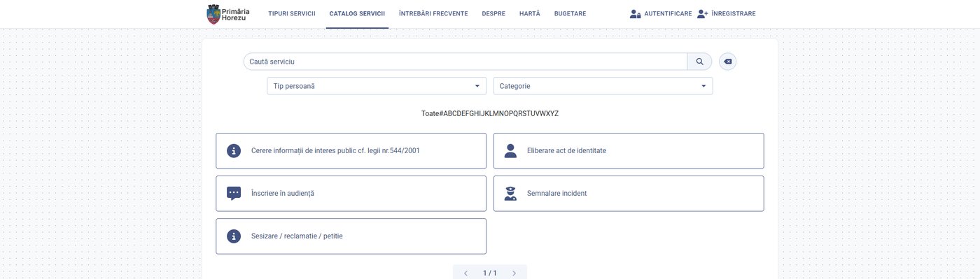This screenshot has height=279, width=980.
Task: Clear filters with the backspace icon button
Action: 727,62
